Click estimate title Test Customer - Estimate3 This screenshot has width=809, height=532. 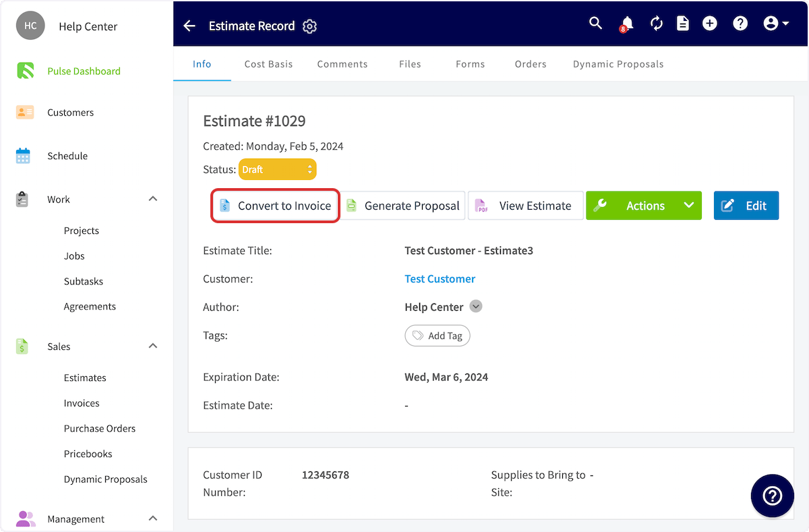point(469,250)
